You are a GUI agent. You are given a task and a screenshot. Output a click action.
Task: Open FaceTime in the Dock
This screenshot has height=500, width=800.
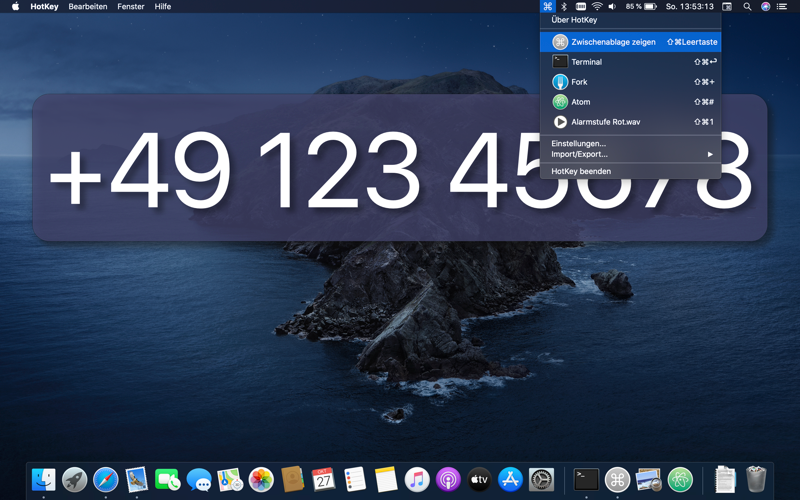[x=167, y=480]
